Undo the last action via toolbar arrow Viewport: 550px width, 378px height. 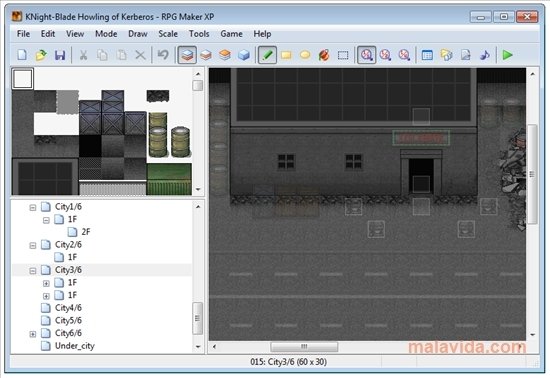163,55
